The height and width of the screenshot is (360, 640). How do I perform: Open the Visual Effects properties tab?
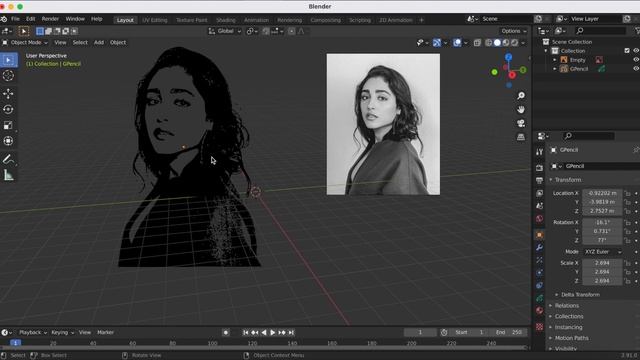click(540, 260)
